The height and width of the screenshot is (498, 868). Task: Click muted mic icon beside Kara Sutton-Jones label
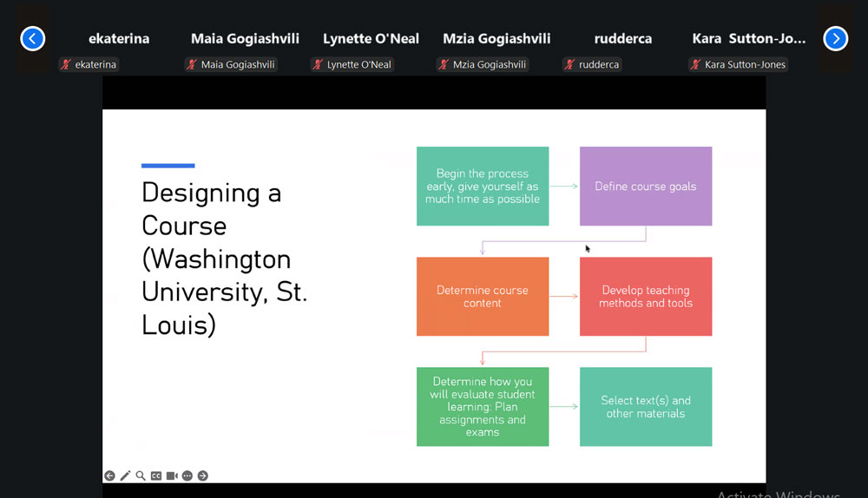tap(696, 64)
